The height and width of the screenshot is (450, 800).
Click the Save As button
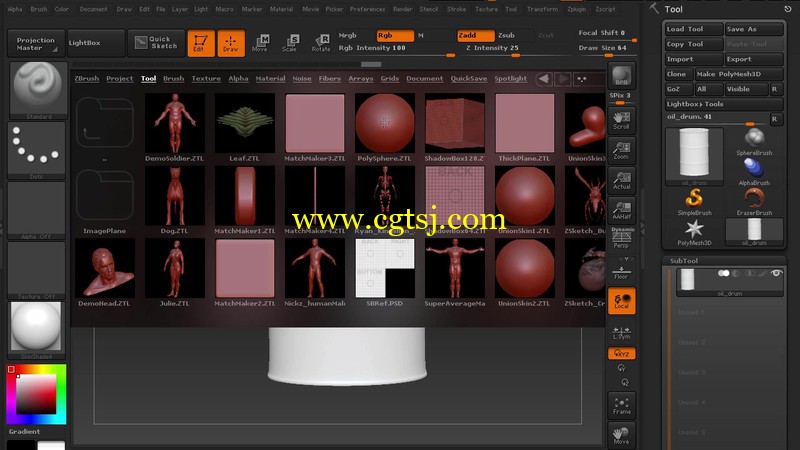click(x=754, y=29)
